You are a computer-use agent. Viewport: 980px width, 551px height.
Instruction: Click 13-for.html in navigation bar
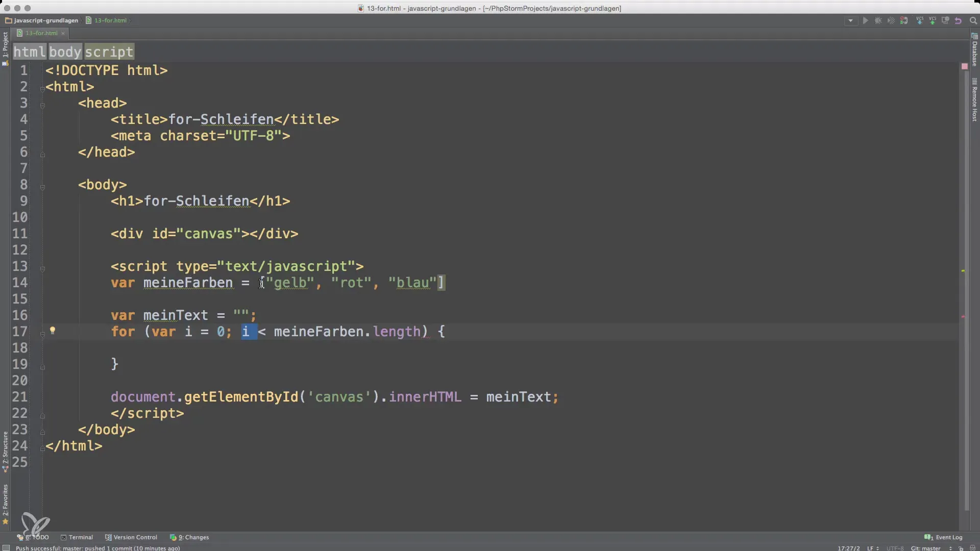(x=106, y=20)
